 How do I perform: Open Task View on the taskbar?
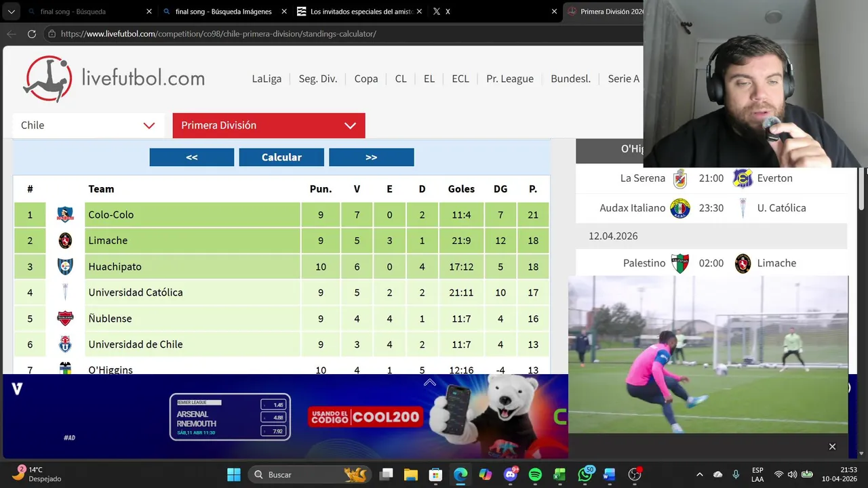(x=386, y=474)
